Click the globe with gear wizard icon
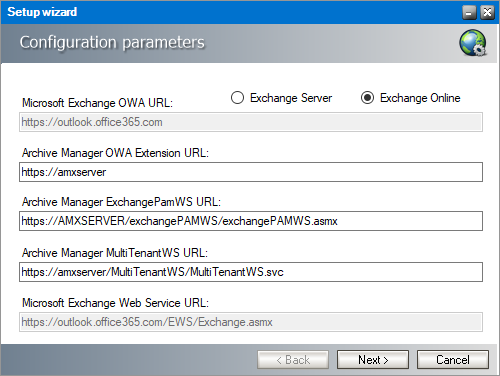The image size is (500, 376). click(x=473, y=43)
